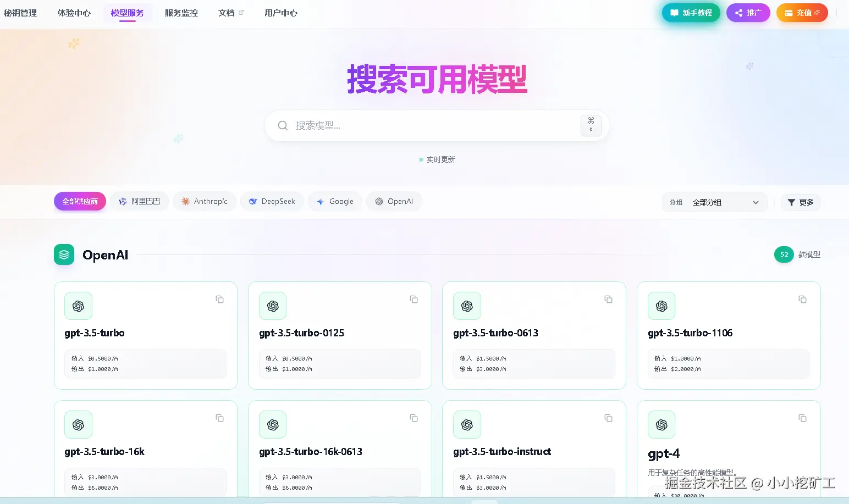Viewport: 849px width, 504px height.
Task: Open the 体验中心 tab
Action: click(x=74, y=13)
